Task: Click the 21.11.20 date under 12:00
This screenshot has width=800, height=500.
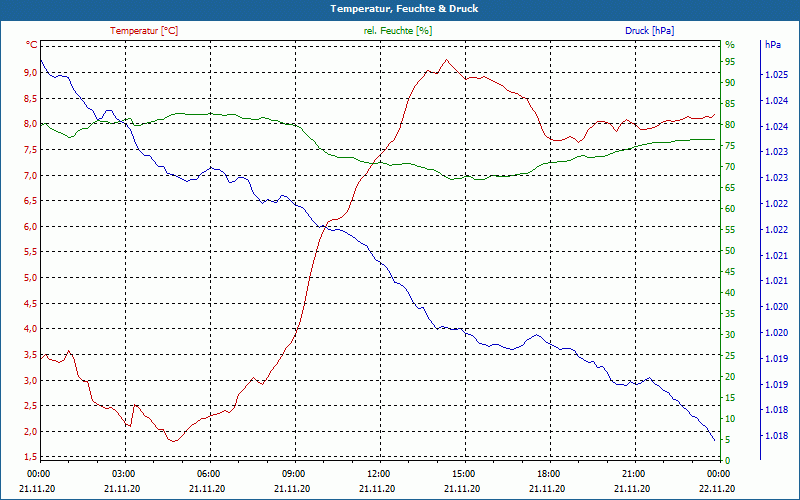Action: click(x=377, y=488)
